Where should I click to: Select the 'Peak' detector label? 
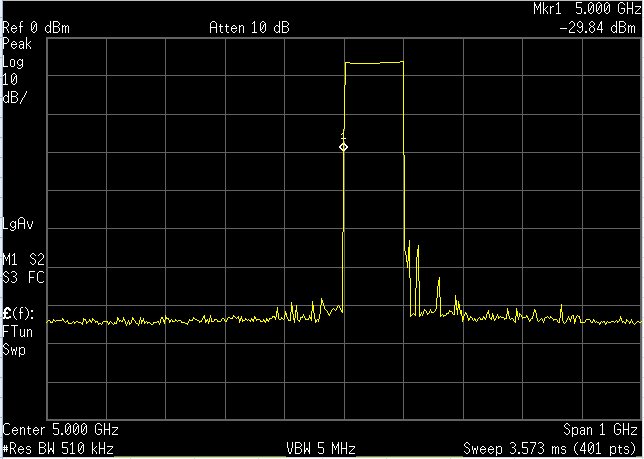coord(17,44)
